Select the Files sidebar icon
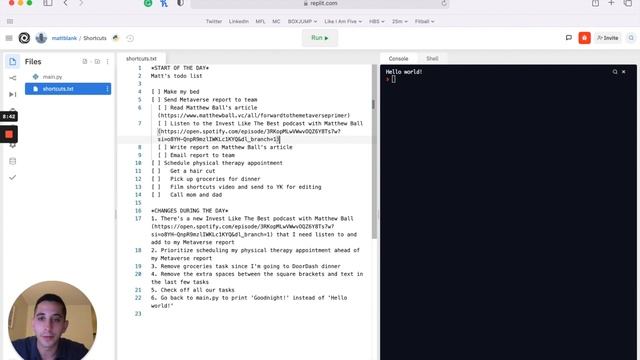The image size is (640, 360). pyautogui.click(x=12, y=62)
